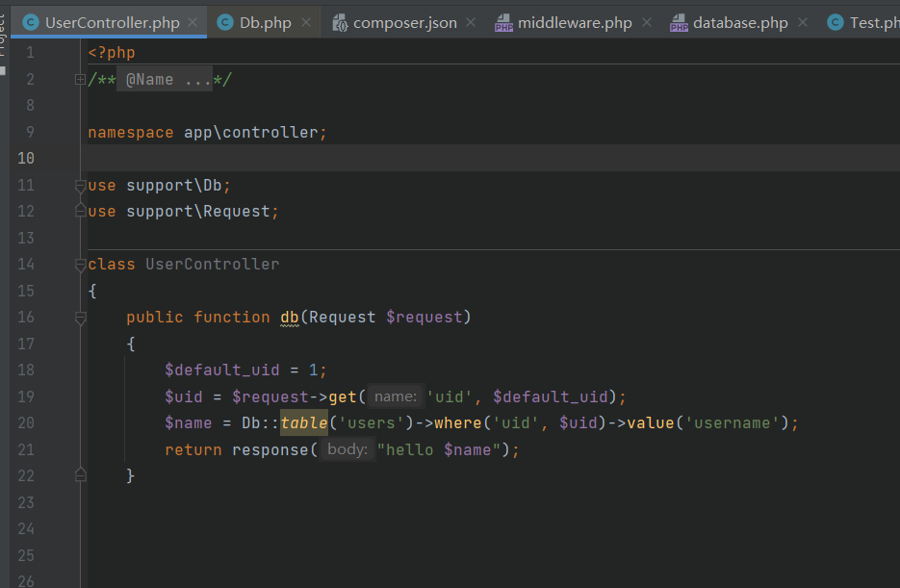This screenshot has width=900, height=588.
Task: Click the class icon on UserController.php tab
Action: tap(31, 23)
